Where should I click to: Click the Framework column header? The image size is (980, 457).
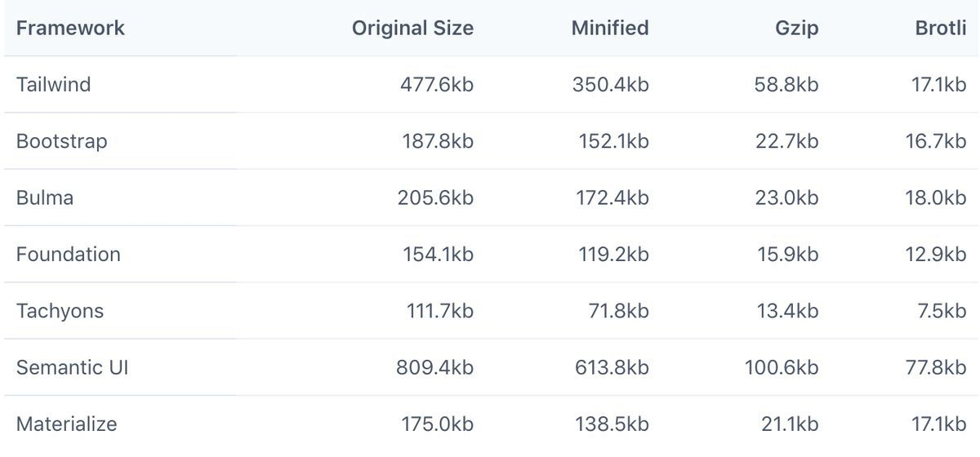pos(70,28)
